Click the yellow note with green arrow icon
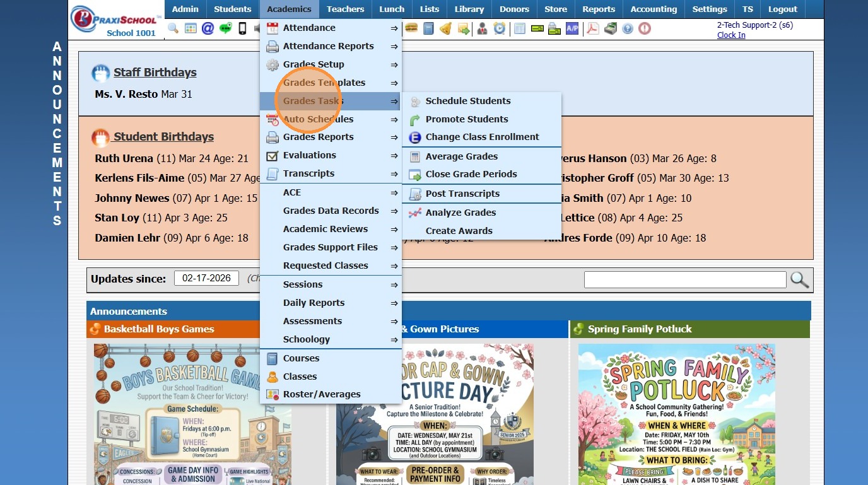 (464, 28)
